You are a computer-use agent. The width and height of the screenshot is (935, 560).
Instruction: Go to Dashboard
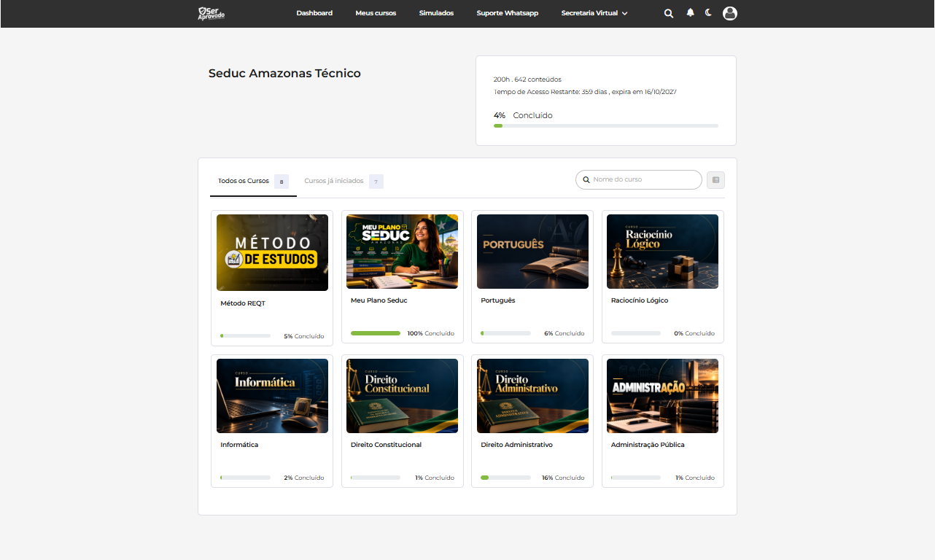point(314,13)
